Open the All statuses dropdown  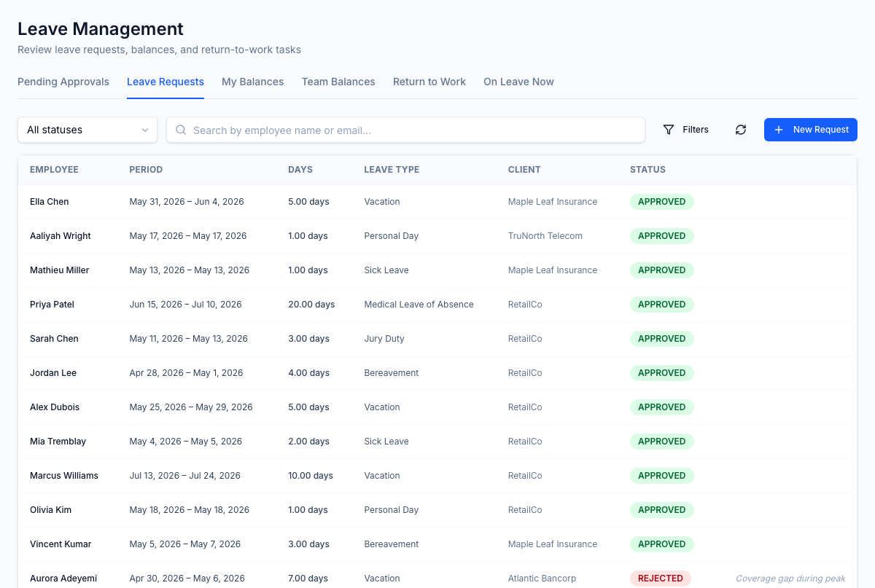[x=87, y=130]
